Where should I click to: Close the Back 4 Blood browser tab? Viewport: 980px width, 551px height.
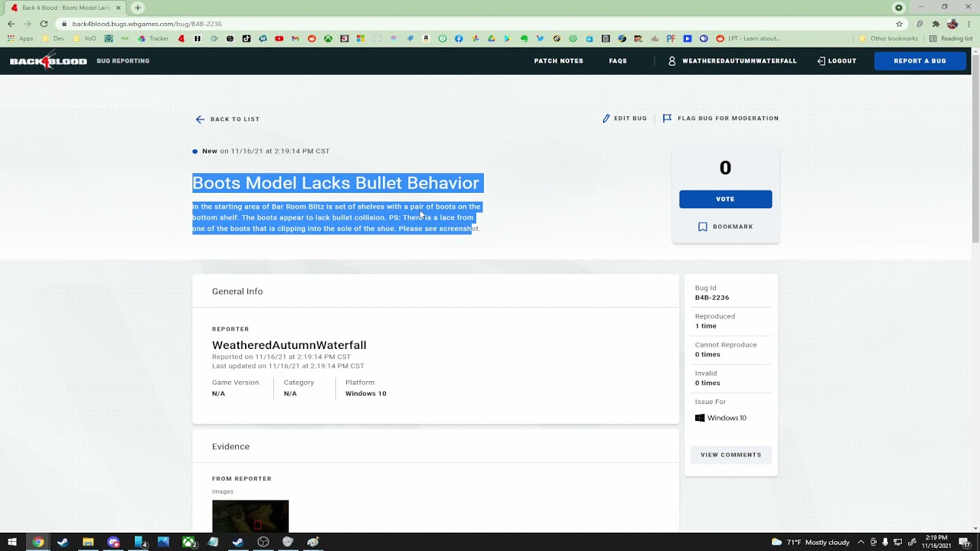[118, 8]
